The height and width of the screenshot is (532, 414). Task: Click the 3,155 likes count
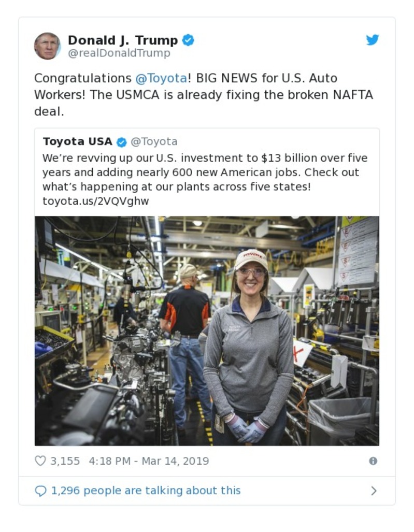pos(65,461)
